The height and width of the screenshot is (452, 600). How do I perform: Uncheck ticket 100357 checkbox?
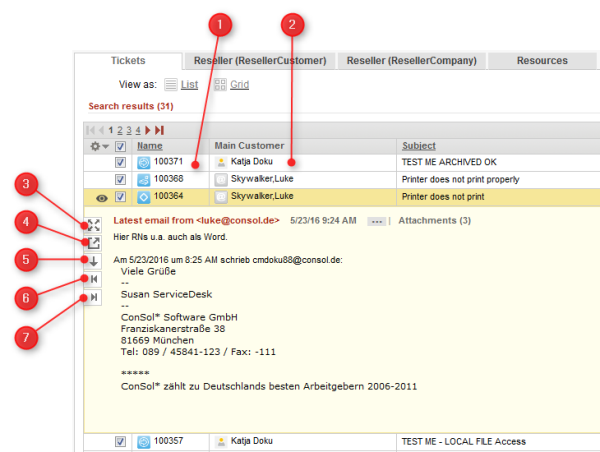[x=120, y=442]
